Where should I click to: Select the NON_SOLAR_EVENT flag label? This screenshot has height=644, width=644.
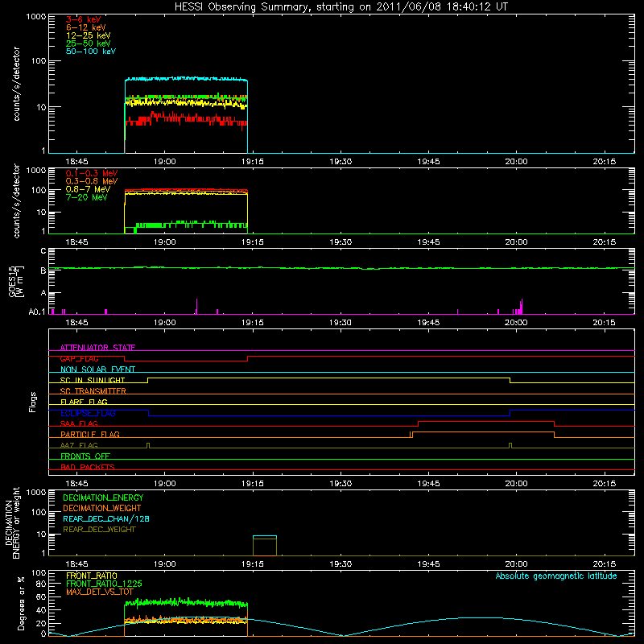(97, 369)
